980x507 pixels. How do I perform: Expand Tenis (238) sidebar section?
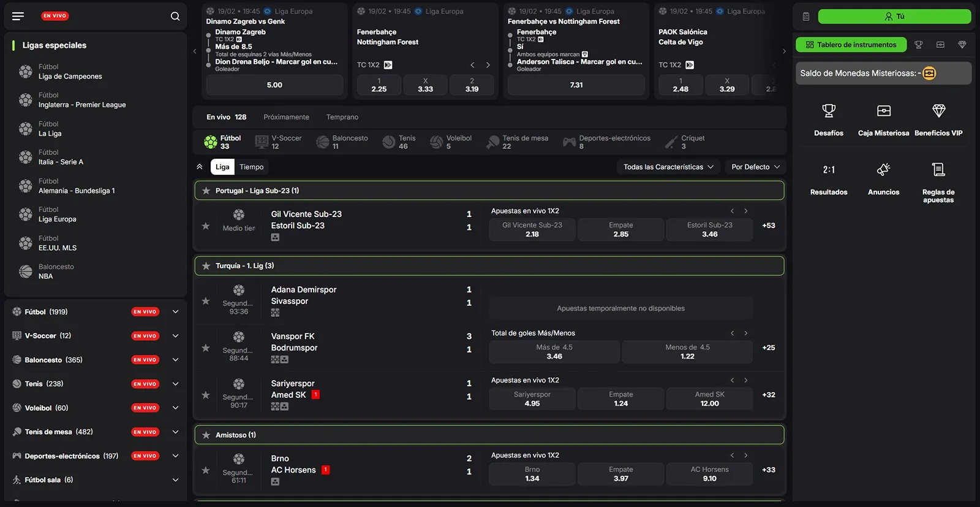175,384
